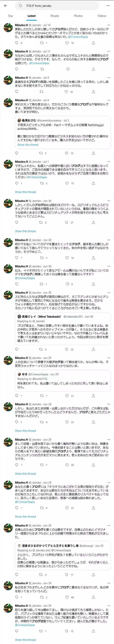The image size is (114, 644).
Task: Like the Jul 14 tweet
Action: coord(67,43)
